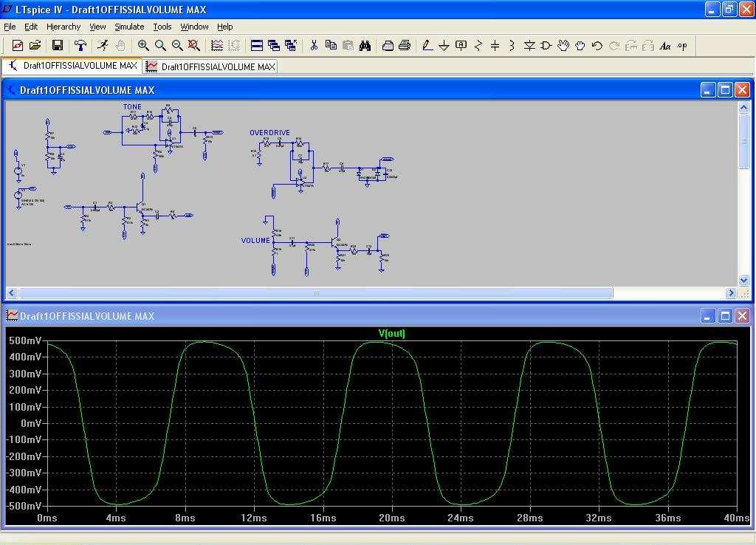Switch to the waveform plot document tab
Image resolution: width=756 pixels, height=545 pixels.
coord(210,66)
